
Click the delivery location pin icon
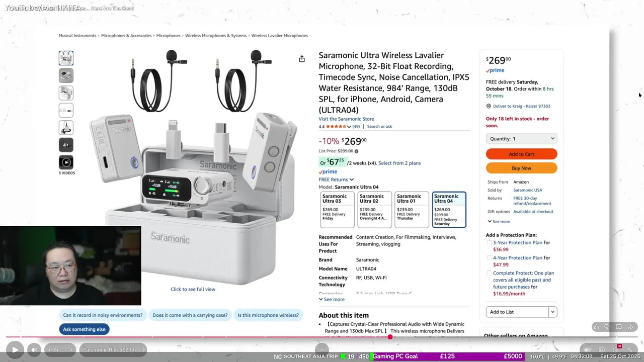pyautogui.click(x=489, y=106)
